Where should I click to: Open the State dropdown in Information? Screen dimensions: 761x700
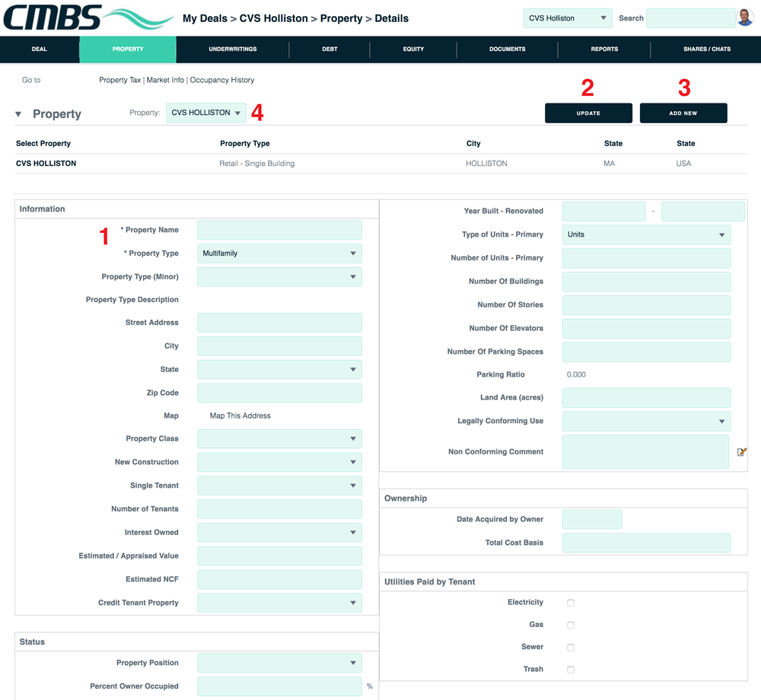pos(279,369)
